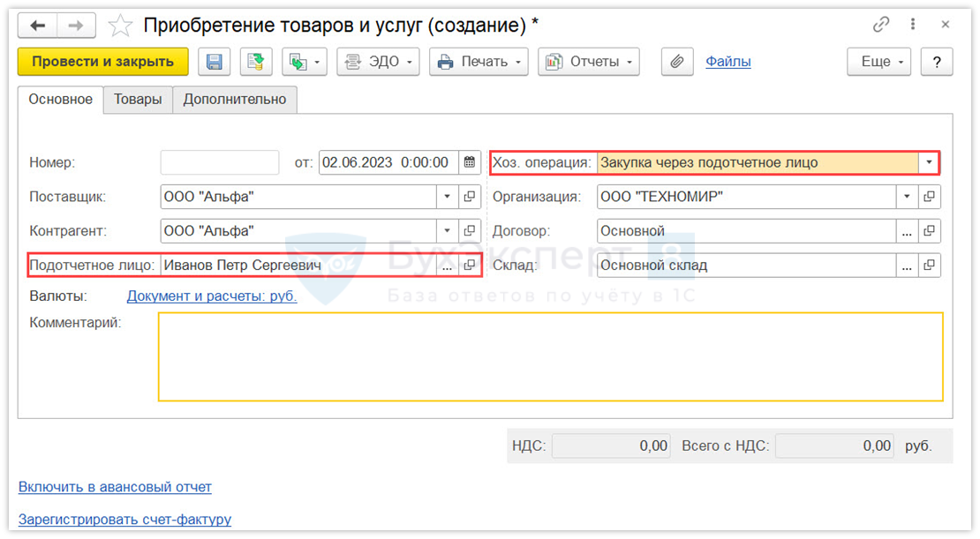Open the ЭДО menu

point(378,62)
